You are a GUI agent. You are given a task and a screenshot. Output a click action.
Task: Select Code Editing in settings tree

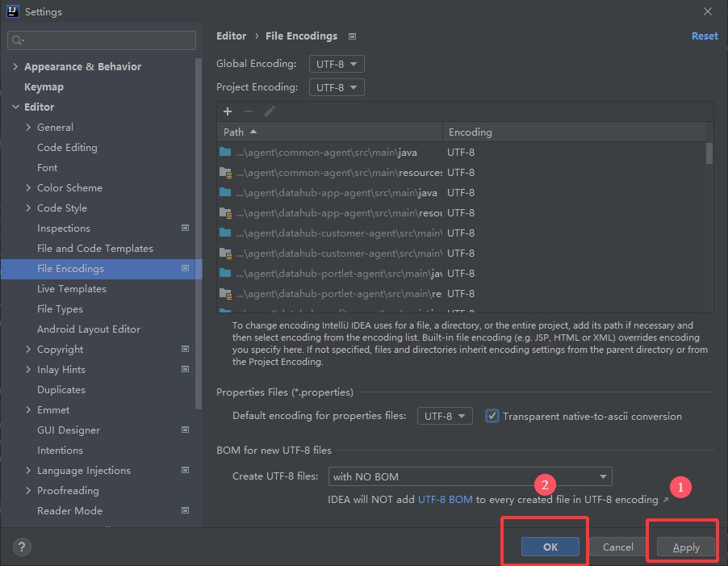point(67,147)
